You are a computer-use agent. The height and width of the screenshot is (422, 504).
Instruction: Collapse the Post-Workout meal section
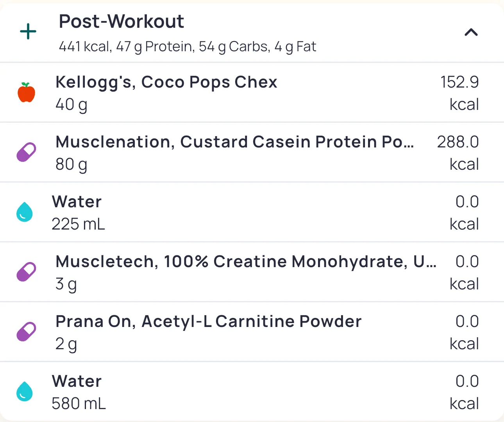[x=471, y=32]
